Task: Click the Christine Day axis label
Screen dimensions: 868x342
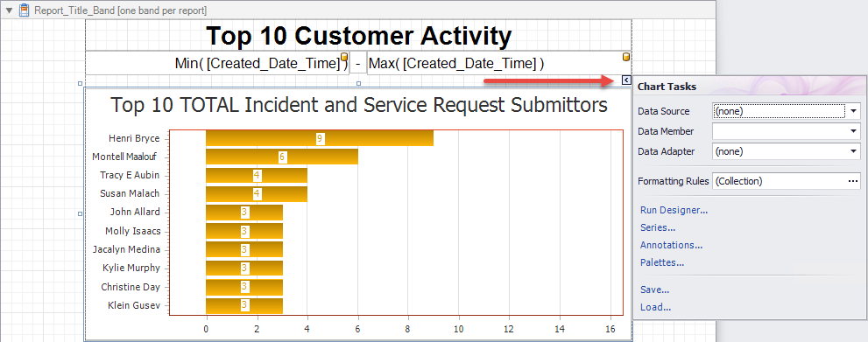Action: 131,287
